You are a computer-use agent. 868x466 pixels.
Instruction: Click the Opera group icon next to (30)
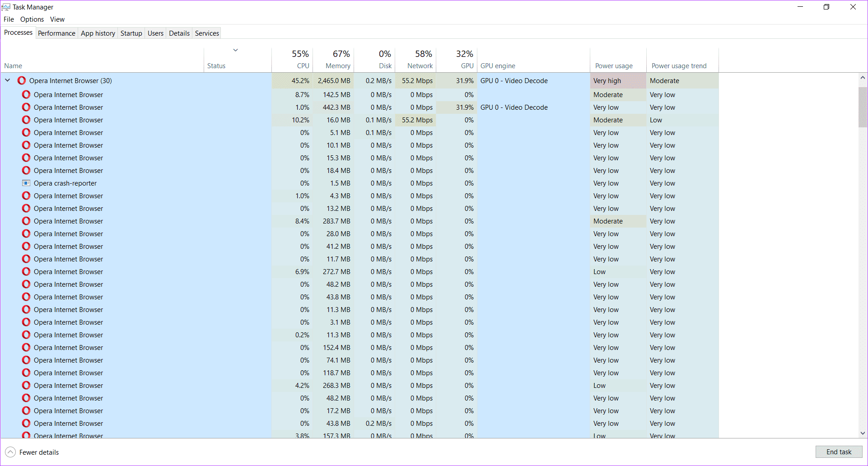(x=21, y=80)
